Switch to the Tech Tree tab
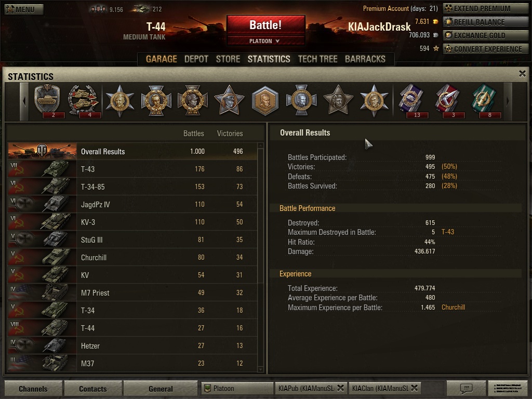This screenshot has width=532, height=399. point(317,59)
